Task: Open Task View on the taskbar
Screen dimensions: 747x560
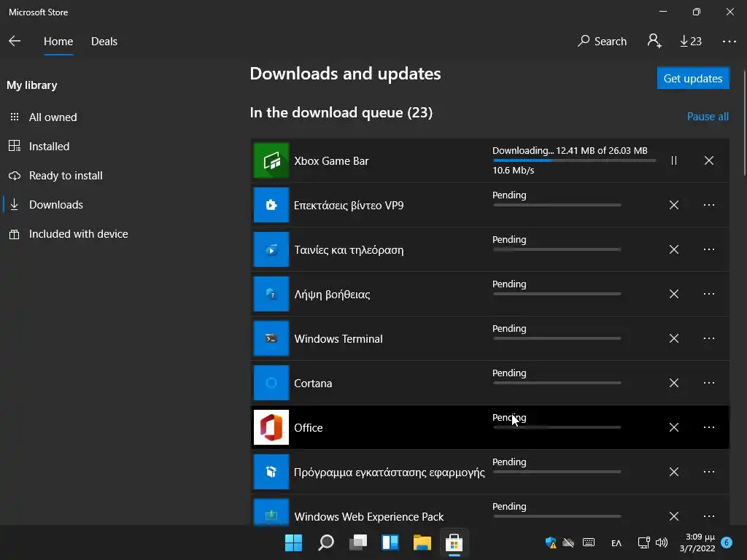Action: click(x=357, y=542)
